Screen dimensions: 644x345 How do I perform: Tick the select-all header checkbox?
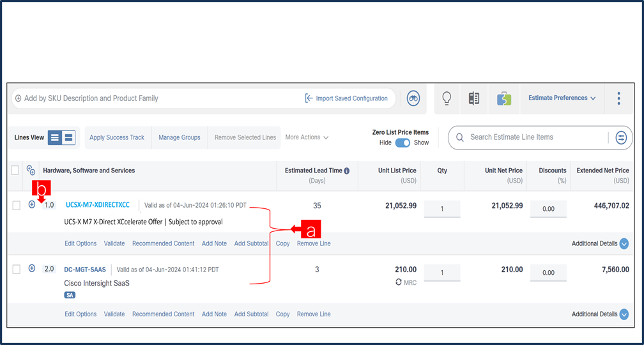pyautogui.click(x=15, y=170)
